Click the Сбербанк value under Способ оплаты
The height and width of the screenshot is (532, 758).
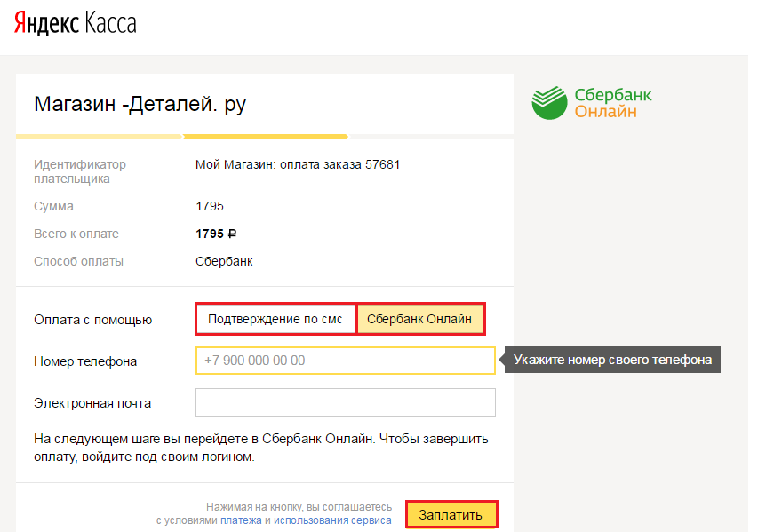click(x=224, y=262)
